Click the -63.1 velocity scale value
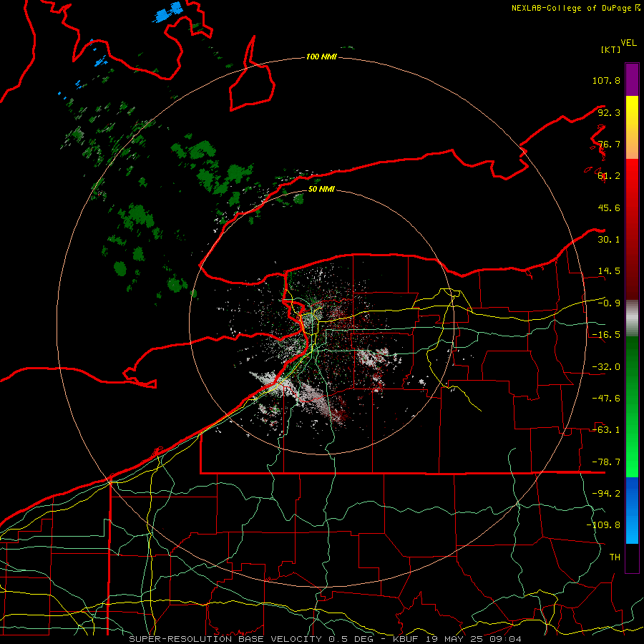 pyautogui.click(x=606, y=430)
